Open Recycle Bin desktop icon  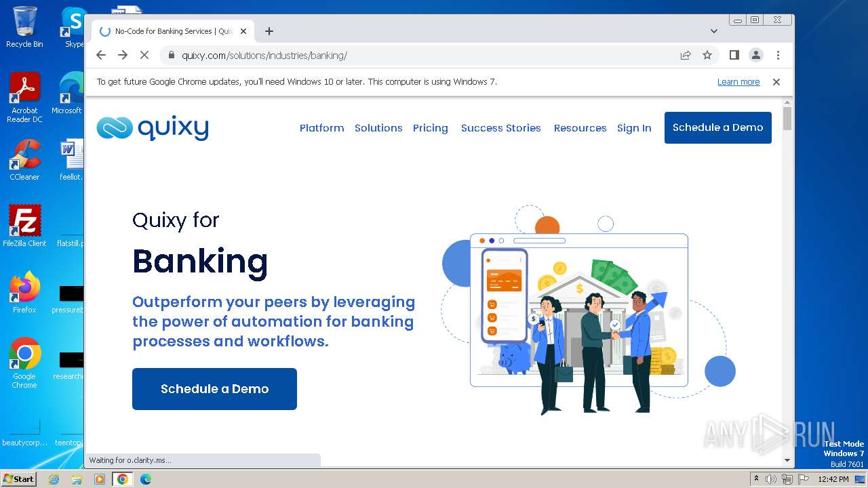(24, 27)
